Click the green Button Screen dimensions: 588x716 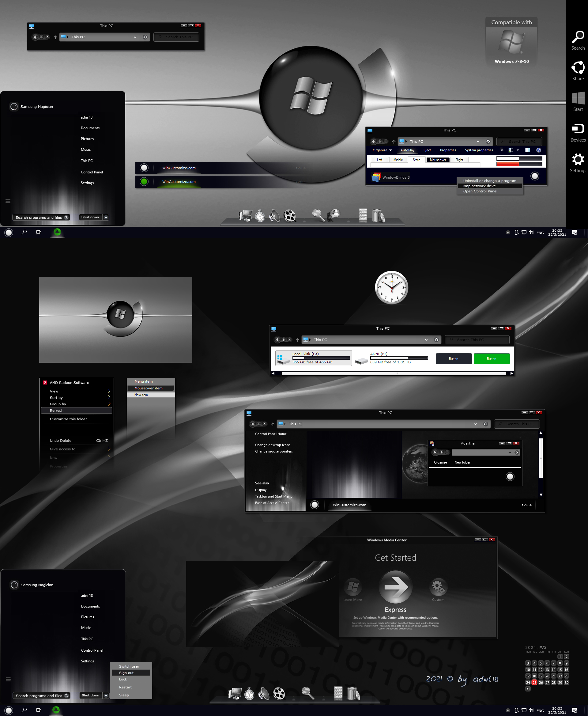tap(492, 358)
